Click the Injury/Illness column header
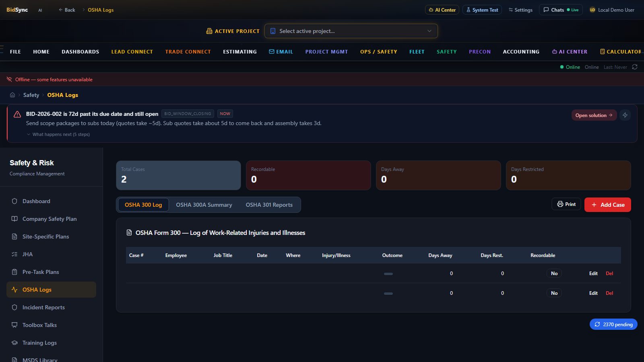The height and width of the screenshot is (362, 644). (x=336, y=255)
